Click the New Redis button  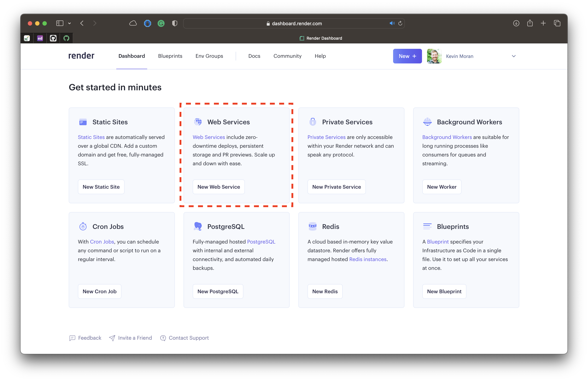click(325, 292)
